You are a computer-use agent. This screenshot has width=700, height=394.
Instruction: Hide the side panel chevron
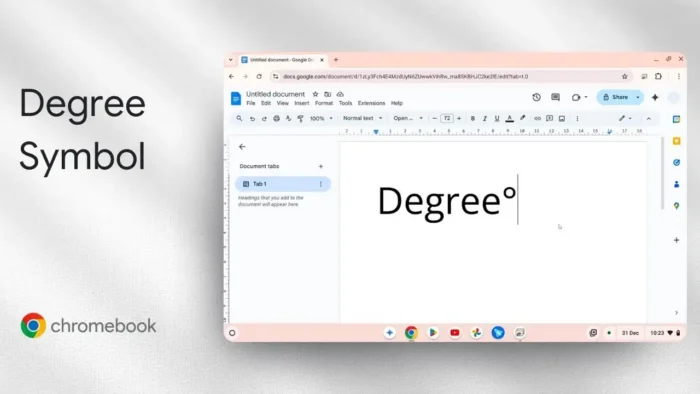tap(676, 313)
